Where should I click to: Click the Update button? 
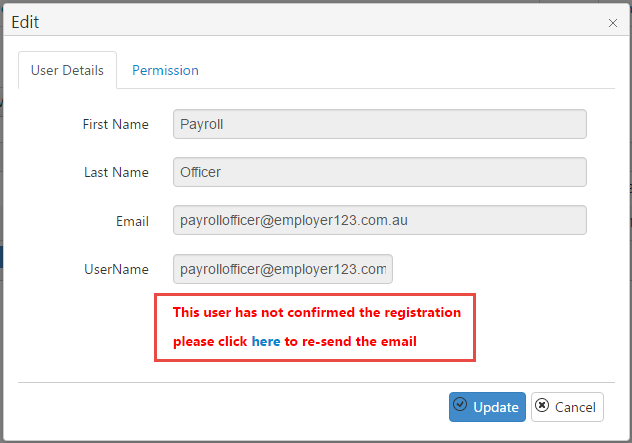click(x=487, y=407)
